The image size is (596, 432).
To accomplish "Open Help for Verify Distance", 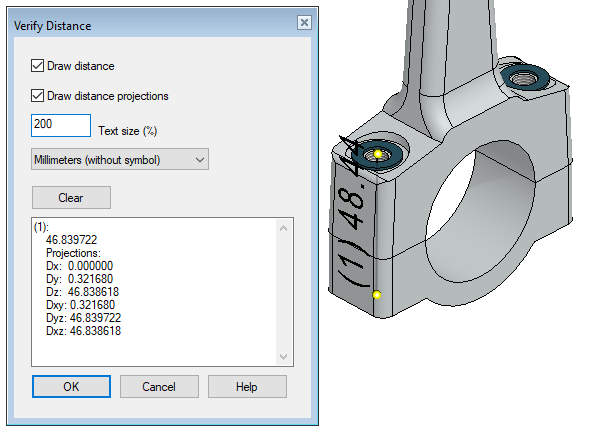I will [x=247, y=387].
